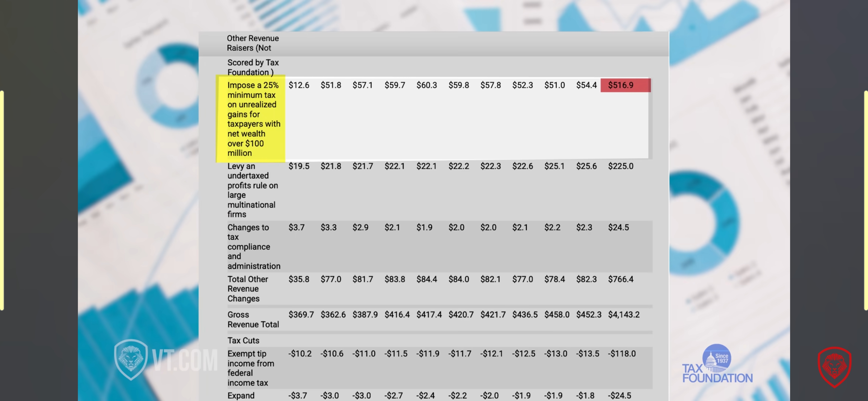Select the Exempt tip income row label
The image size is (868, 401).
pyautogui.click(x=250, y=368)
